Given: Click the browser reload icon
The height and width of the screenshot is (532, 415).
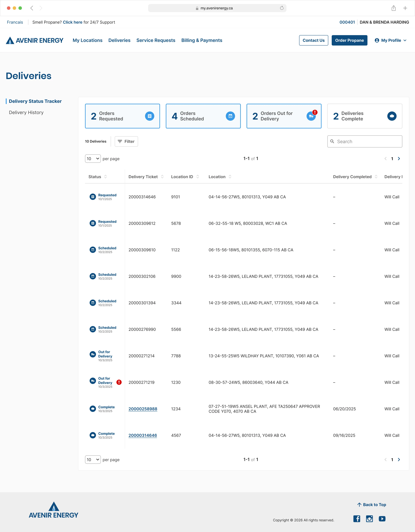Looking at the screenshot, I should point(282,8).
